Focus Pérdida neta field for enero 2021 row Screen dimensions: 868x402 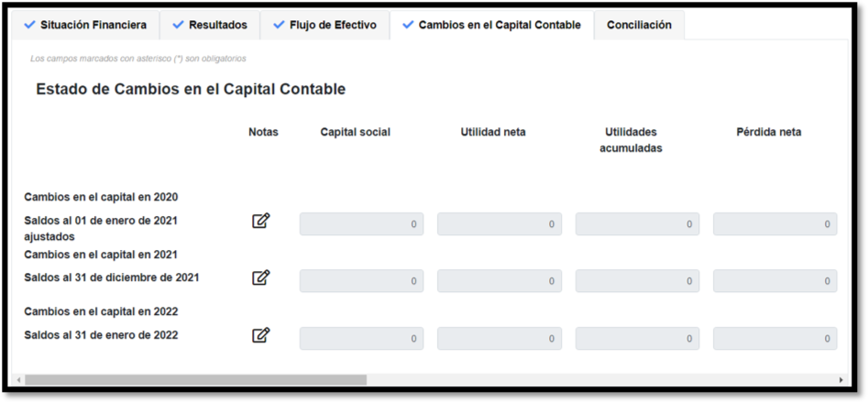tap(775, 224)
